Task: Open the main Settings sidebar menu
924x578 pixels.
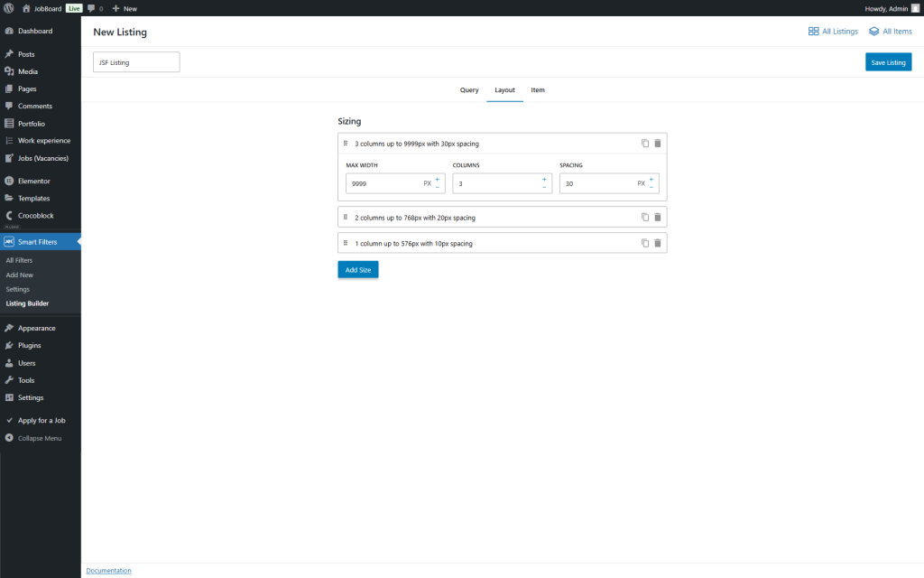Action: 40,397
